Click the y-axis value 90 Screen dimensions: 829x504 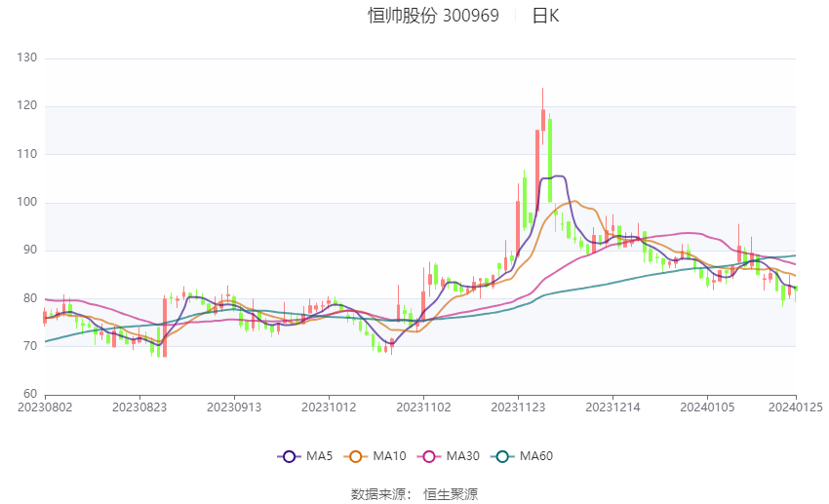click(30, 250)
